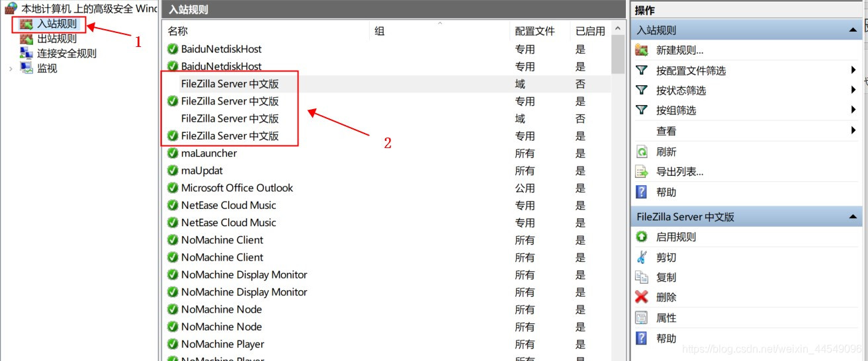Click the 按配置文件筛选 funnel icon
This screenshot has width=868, height=361.
point(641,70)
